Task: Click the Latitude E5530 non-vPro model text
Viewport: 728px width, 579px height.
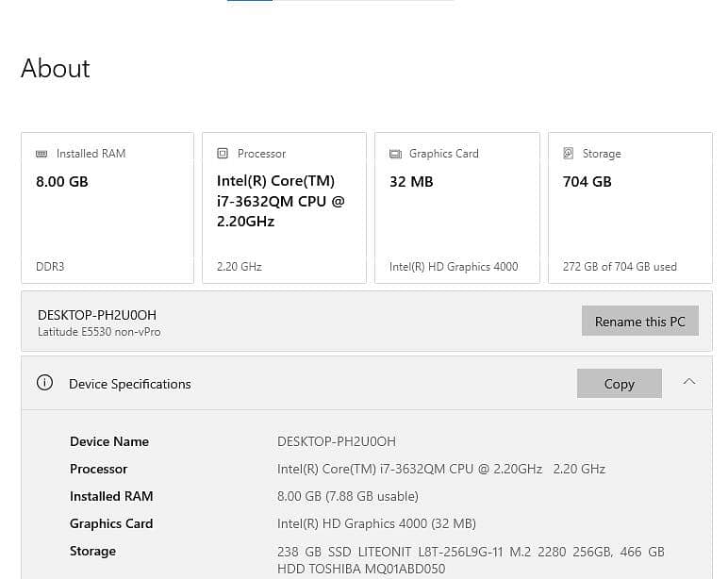Action: click(99, 332)
